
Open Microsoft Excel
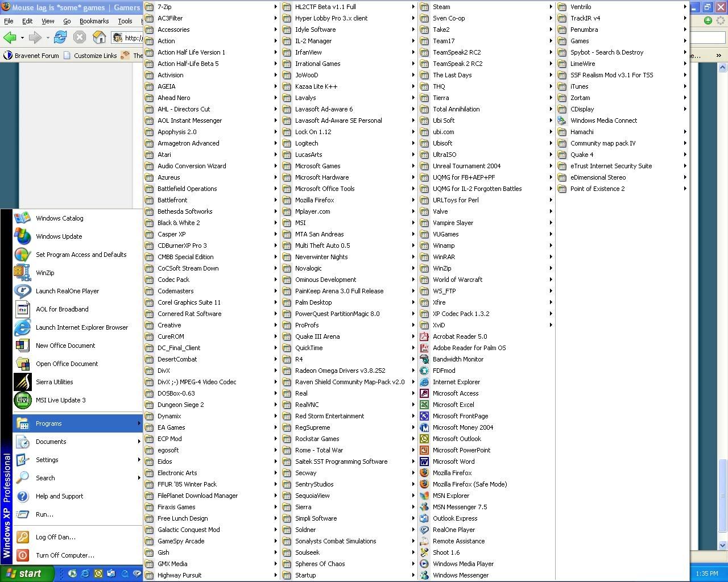tap(486, 405)
